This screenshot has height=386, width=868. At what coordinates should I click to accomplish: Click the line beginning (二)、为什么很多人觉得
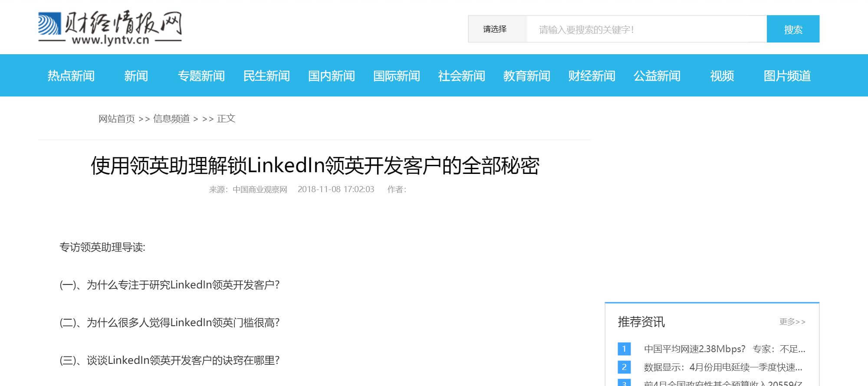(170, 323)
